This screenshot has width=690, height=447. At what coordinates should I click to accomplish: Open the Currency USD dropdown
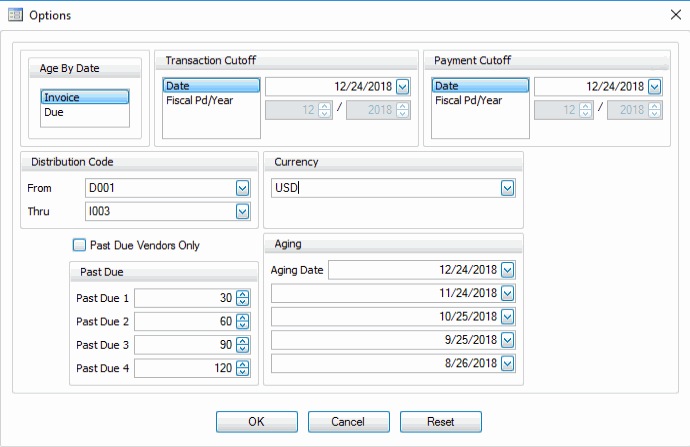pos(508,188)
